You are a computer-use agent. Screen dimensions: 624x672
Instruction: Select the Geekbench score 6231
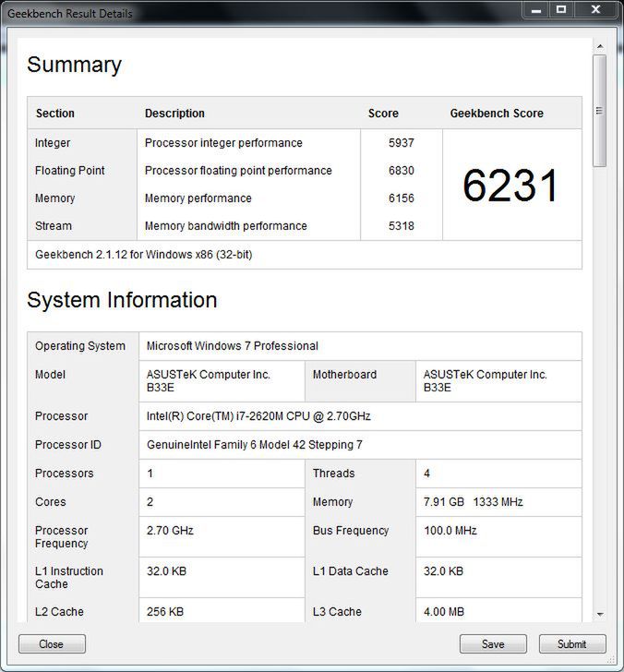[x=510, y=186]
